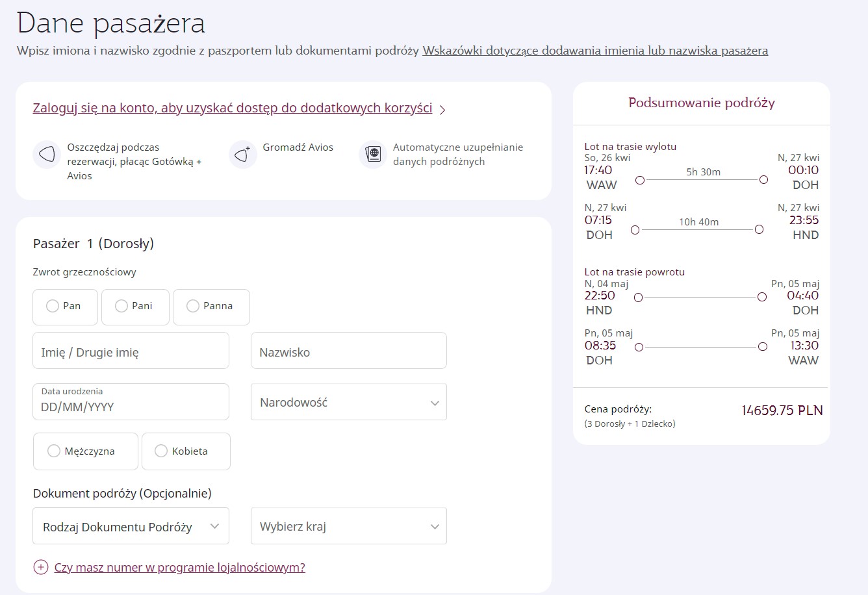Screen dimensions: 868x595
Task: Click the trip price 14659.75 PLN
Action: click(782, 411)
